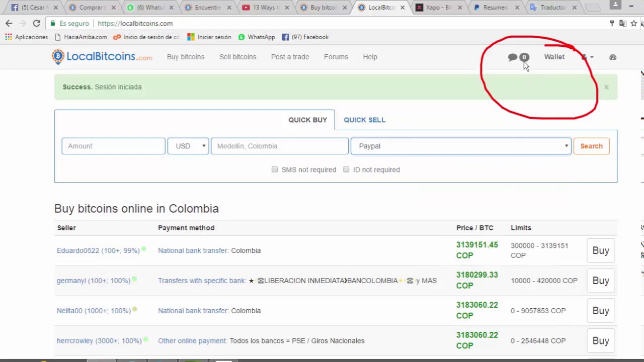This screenshot has width=644, height=362.
Task: Open the messages speech bubble icon
Action: tap(513, 57)
